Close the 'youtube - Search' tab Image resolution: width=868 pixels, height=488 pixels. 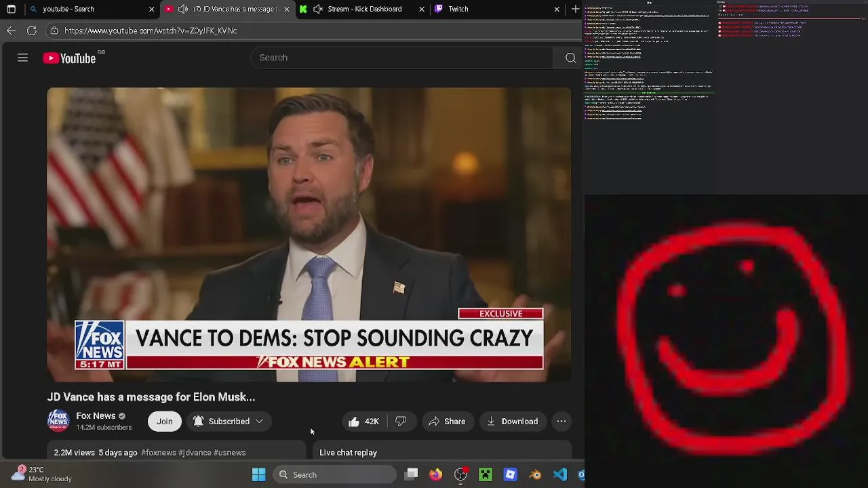tap(152, 9)
